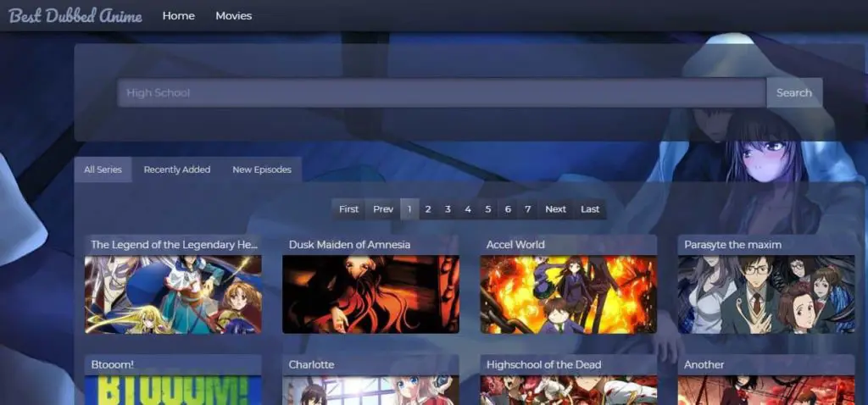868x405 pixels.
Task: Open the Another series thumbnail image
Action: (766, 390)
